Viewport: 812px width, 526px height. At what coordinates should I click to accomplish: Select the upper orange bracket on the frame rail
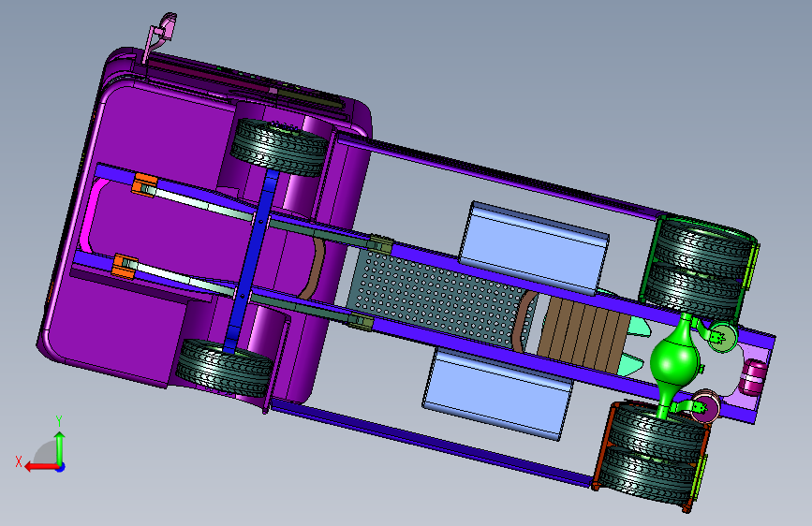point(144,184)
